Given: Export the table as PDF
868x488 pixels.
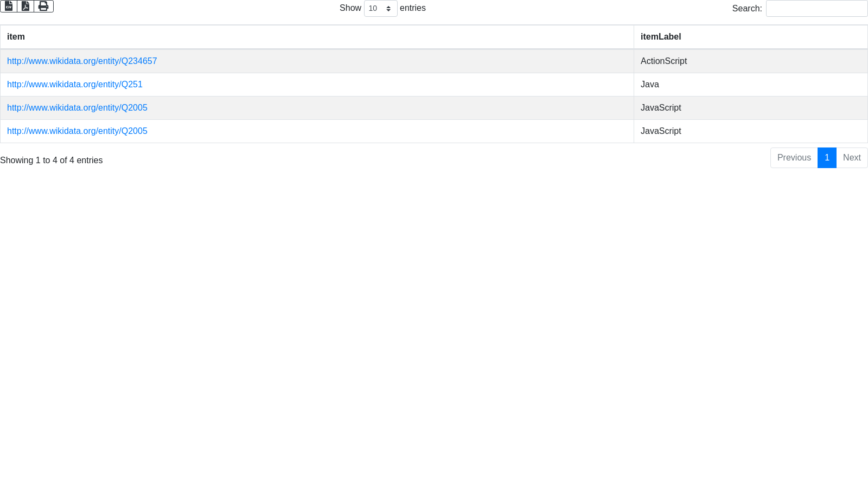Looking at the screenshot, I should point(25,6).
